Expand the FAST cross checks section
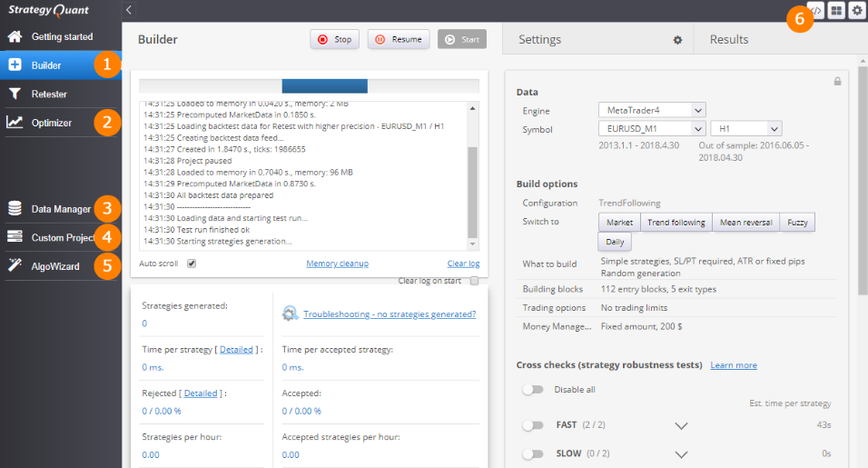Screen dimensions: 868x468 point(681,425)
